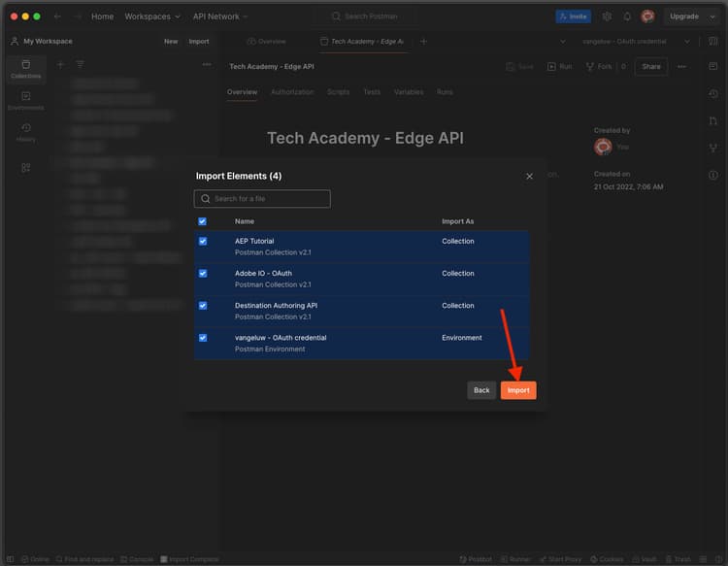The image size is (728, 566).
Task: Open the settings gear icon in header
Action: pos(607,17)
